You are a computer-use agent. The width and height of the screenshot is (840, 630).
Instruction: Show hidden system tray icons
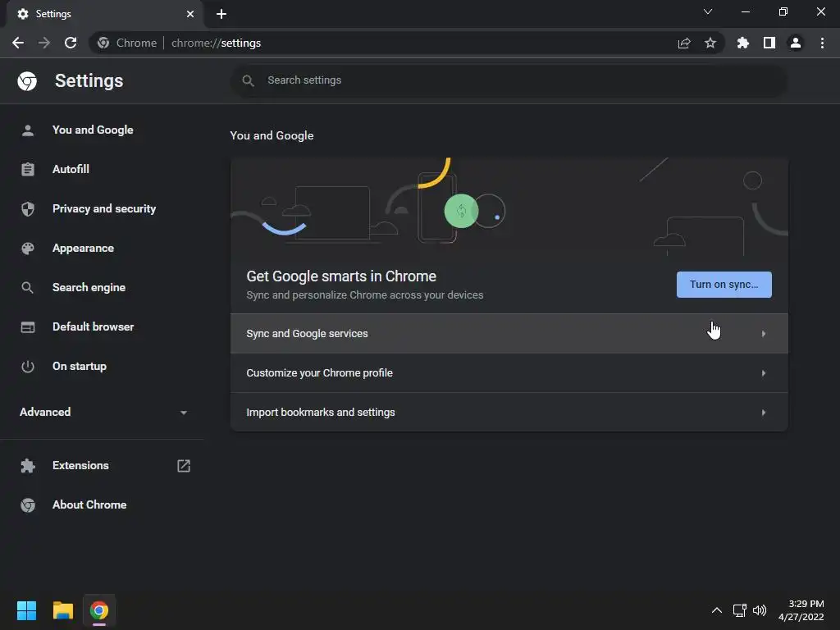click(x=716, y=610)
